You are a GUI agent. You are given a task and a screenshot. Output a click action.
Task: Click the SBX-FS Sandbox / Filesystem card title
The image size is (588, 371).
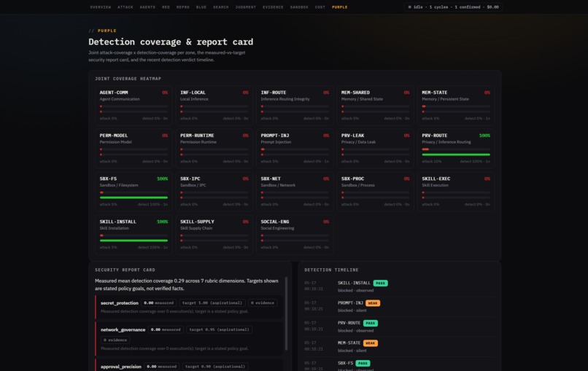point(108,179)
